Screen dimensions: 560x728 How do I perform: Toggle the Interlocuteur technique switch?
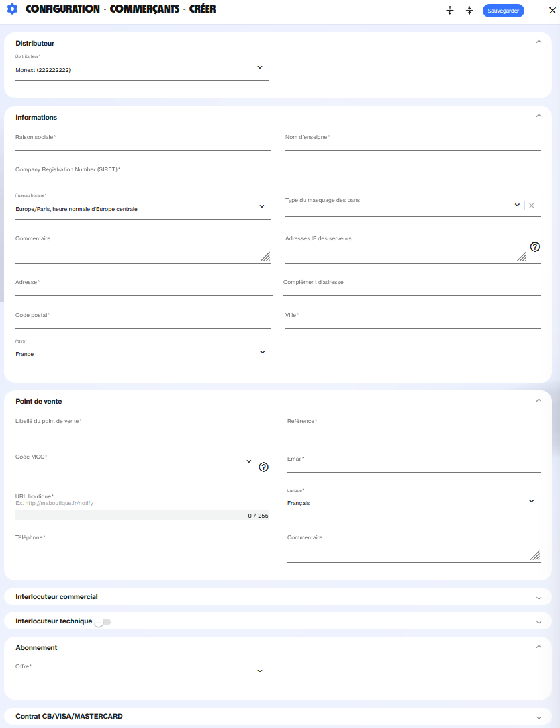[102, 622]
